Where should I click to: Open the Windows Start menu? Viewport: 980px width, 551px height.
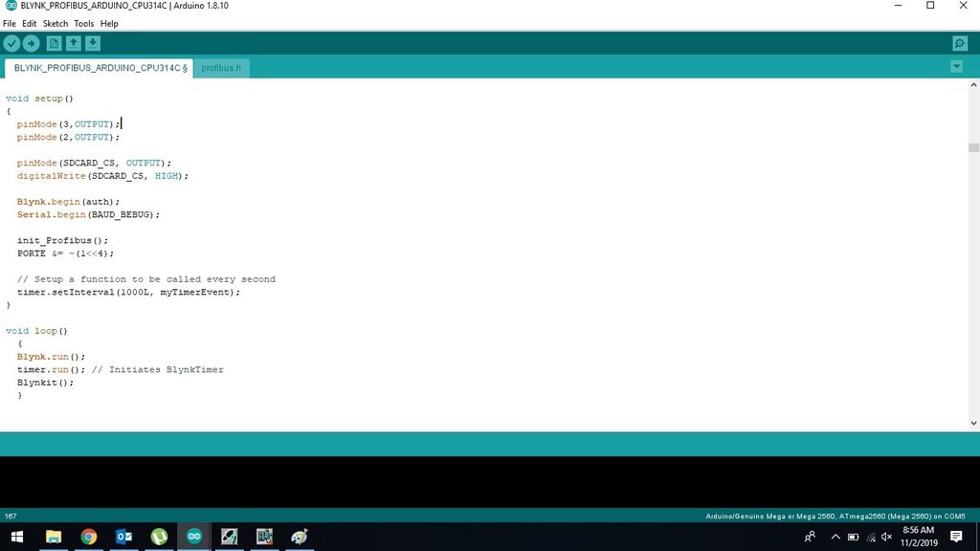coord(17,537)
